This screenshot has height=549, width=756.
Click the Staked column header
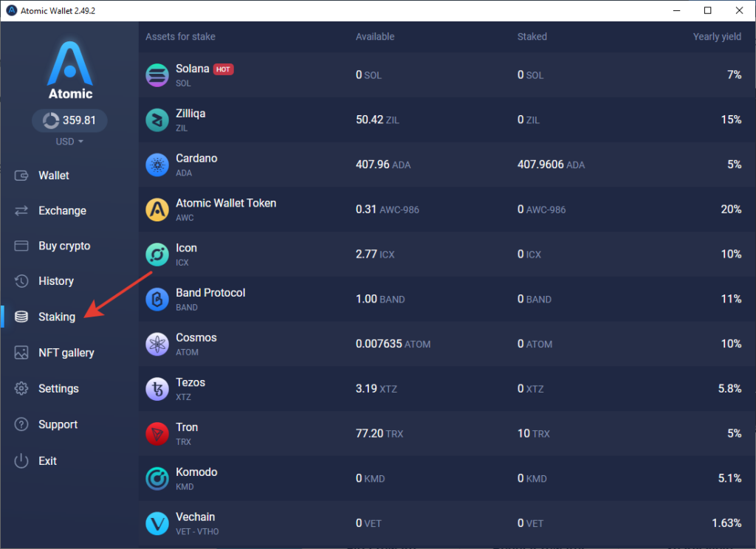tap(532, 37)
